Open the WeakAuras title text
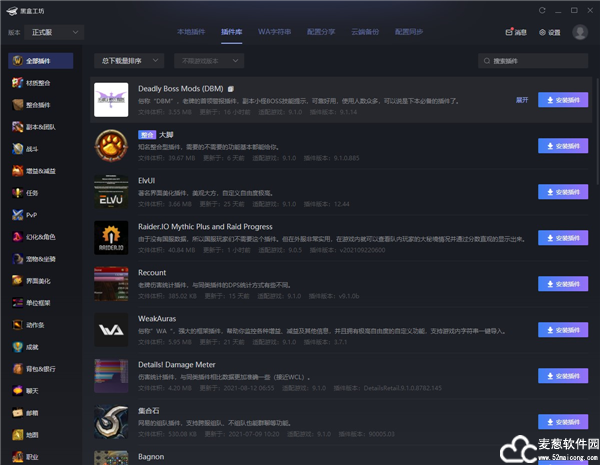The image size is (600, 465). (157, 318)
